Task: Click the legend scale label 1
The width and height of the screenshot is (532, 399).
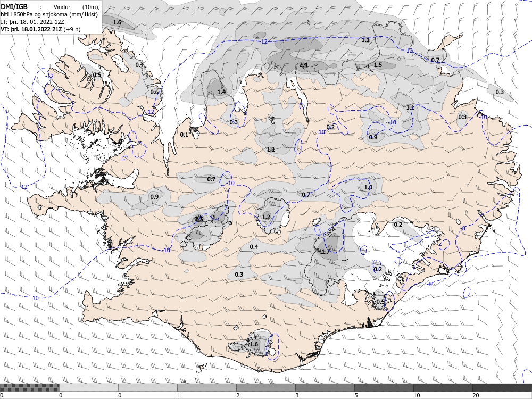Action: point(179,395)
